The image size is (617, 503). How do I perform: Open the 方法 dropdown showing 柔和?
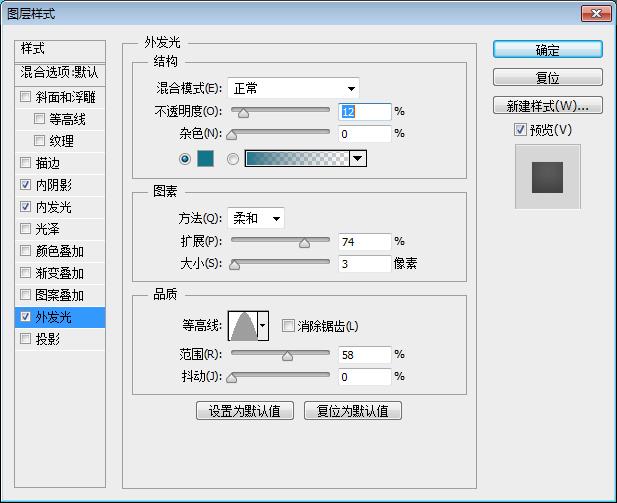pos(256,218)
